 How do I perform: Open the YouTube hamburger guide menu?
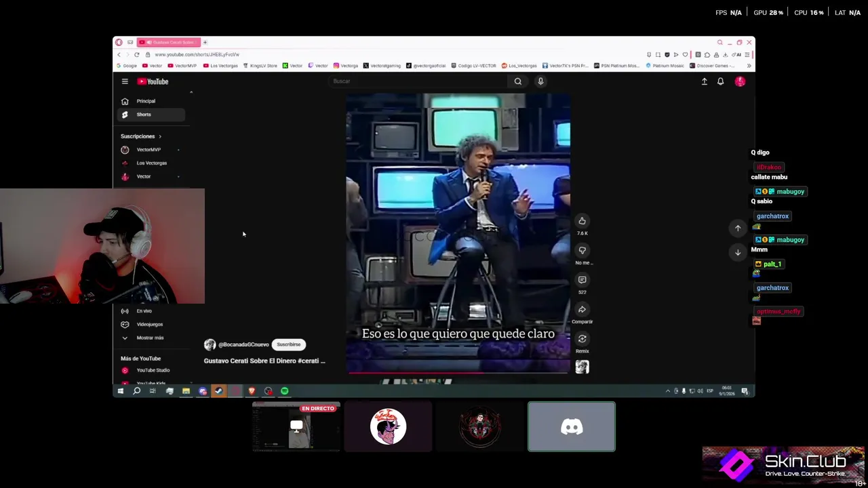[125, 81]
